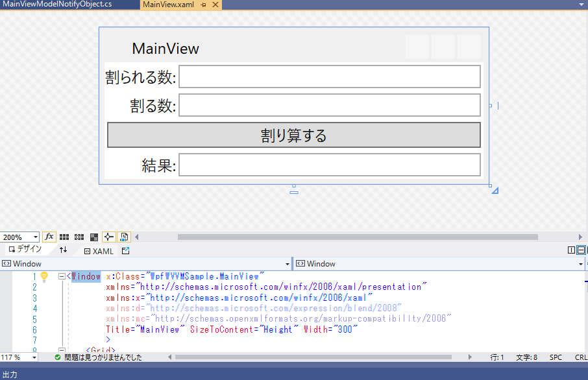Click the 割り算する button in designer
The width and height of the screenshot is (588, 380).
pos(293,135)
